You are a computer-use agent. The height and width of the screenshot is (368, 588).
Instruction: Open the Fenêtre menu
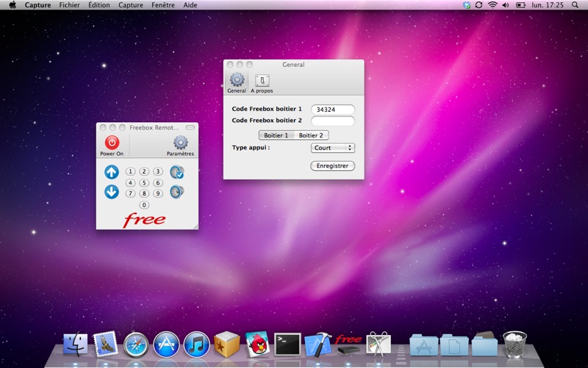162,5
